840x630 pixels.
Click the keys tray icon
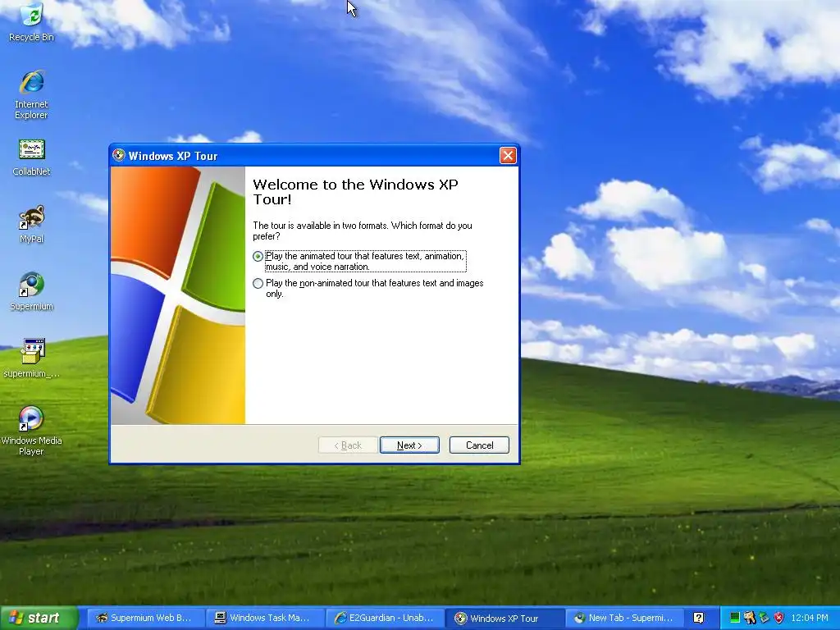point(750,619)
